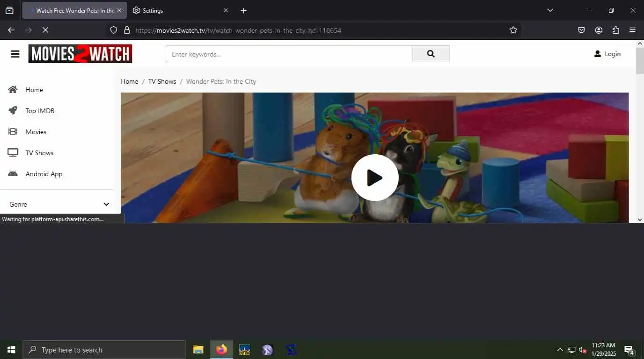Stop loading the page
Image resolution: width=644 pixels, height=359 pixels.
click(x=45, y=30)
